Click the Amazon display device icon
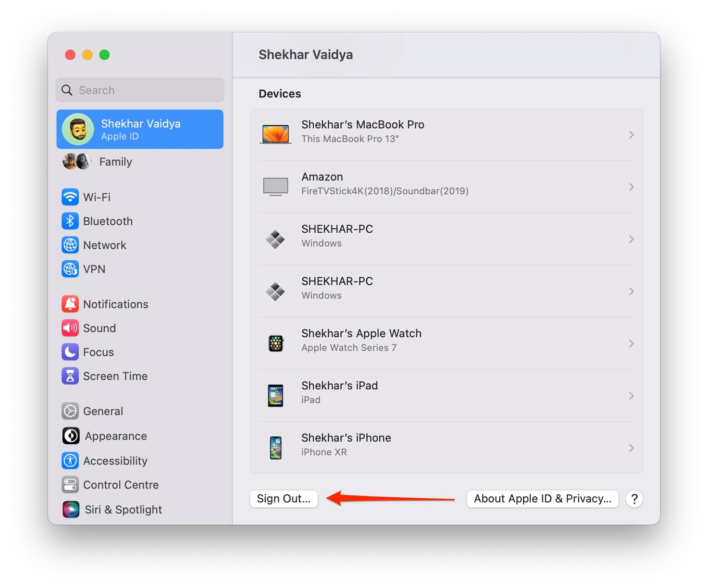Viewport: 708px width, 588px height. point(276,187)
